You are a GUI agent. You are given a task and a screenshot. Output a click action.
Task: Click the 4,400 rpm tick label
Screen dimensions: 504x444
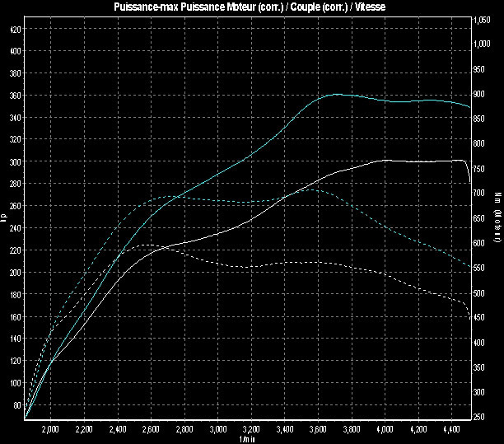point(452,430)
